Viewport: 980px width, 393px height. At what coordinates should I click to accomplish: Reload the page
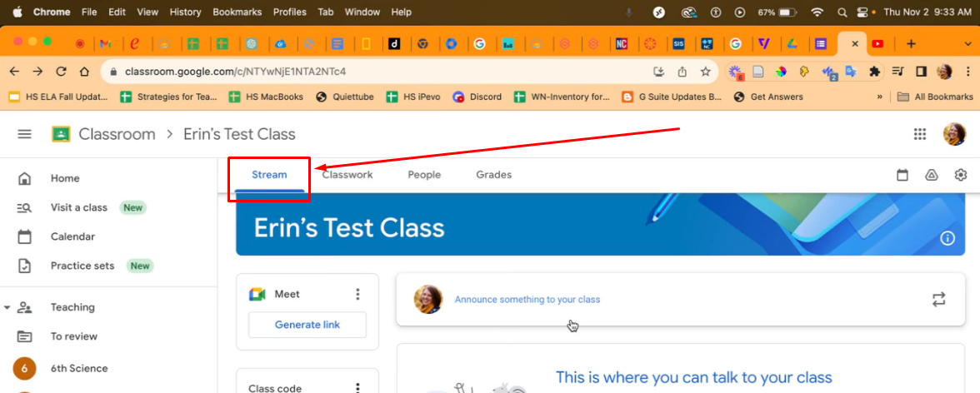tap(62, 72)
